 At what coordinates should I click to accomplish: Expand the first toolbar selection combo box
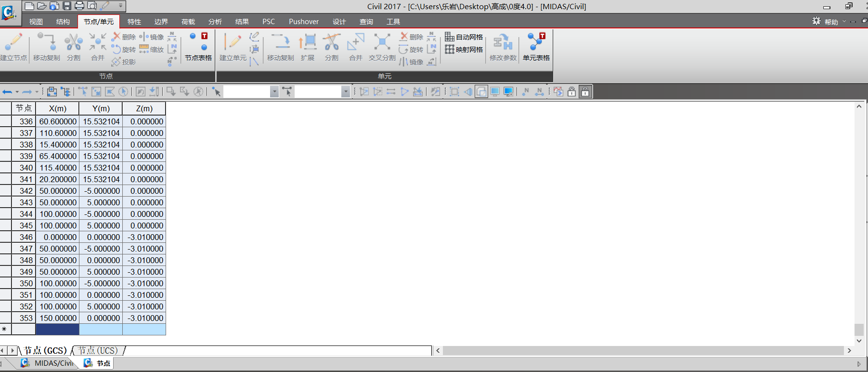(x=274, y=92)
